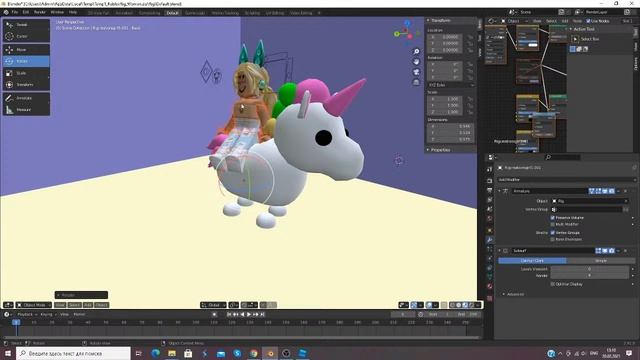Open the viewport Add menu button
This screenshot has height=360, width=640.
pyautogui.click(x=88, y=305)
